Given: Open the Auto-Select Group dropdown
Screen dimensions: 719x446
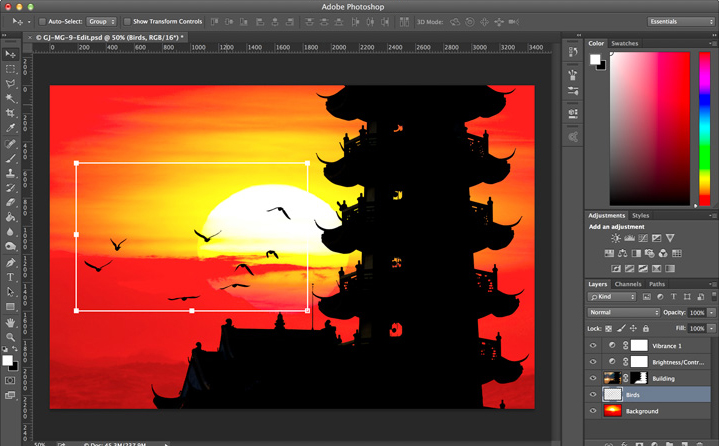Looking at the screenshot, I should [x=101, y=21].
